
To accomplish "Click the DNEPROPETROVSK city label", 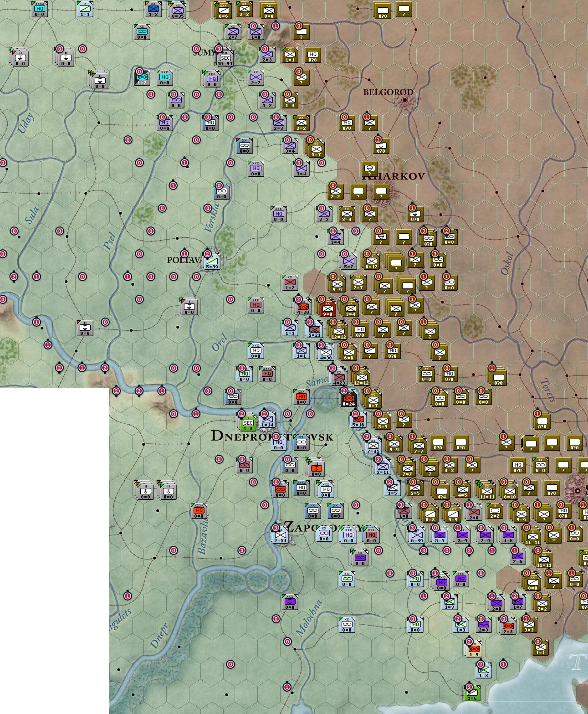I will click(x=272, y=436).
